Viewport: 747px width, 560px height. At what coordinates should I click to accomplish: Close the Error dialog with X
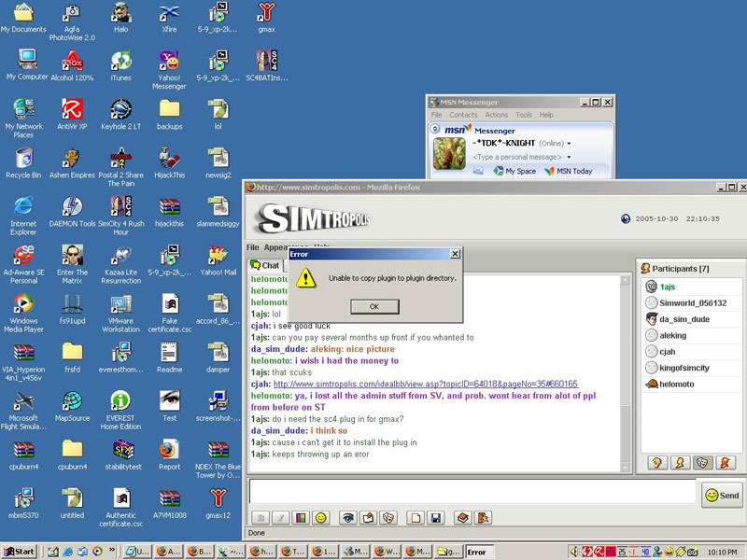point(455,254)
